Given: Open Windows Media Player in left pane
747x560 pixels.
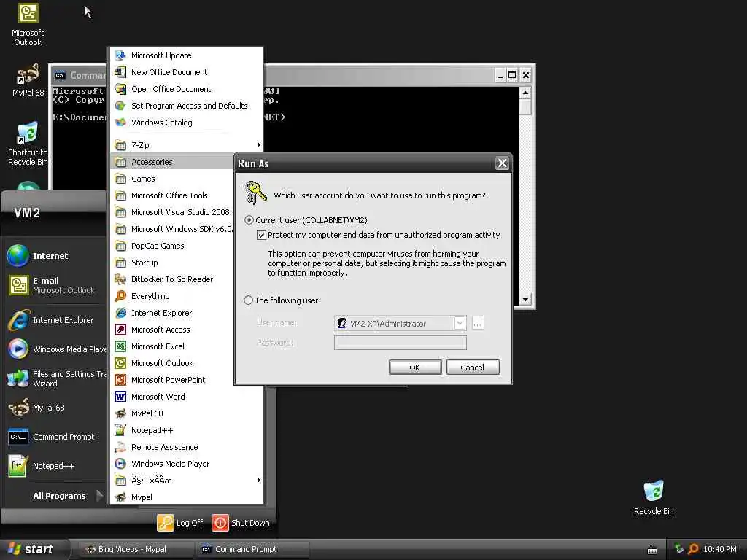Looking at the screenshot, I should click(55, 349).
